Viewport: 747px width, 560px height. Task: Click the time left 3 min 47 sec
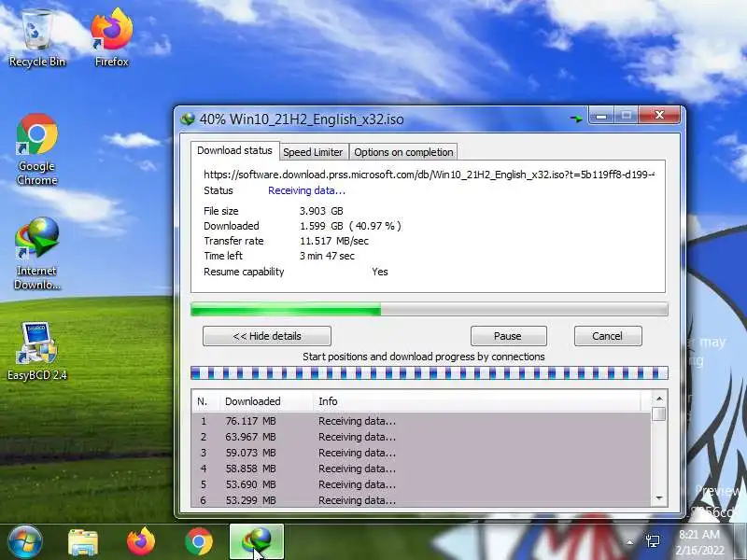coord(327,256)
